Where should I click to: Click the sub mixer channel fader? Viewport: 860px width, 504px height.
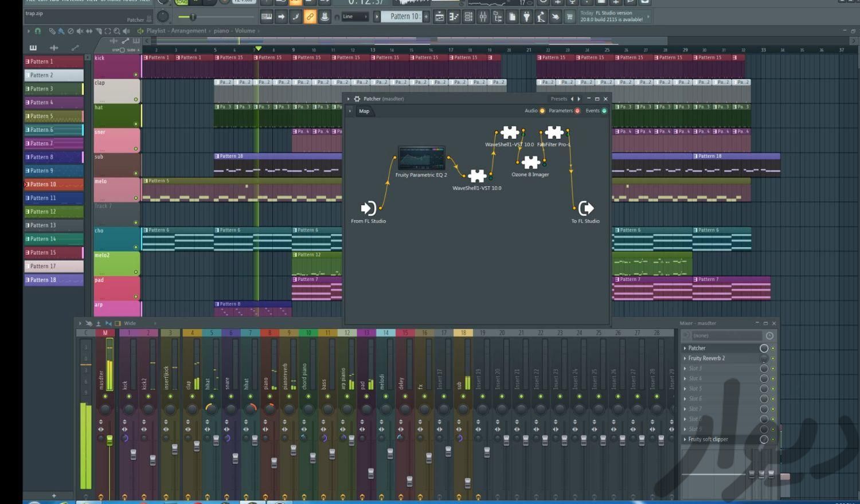click(x=467, y=483)
